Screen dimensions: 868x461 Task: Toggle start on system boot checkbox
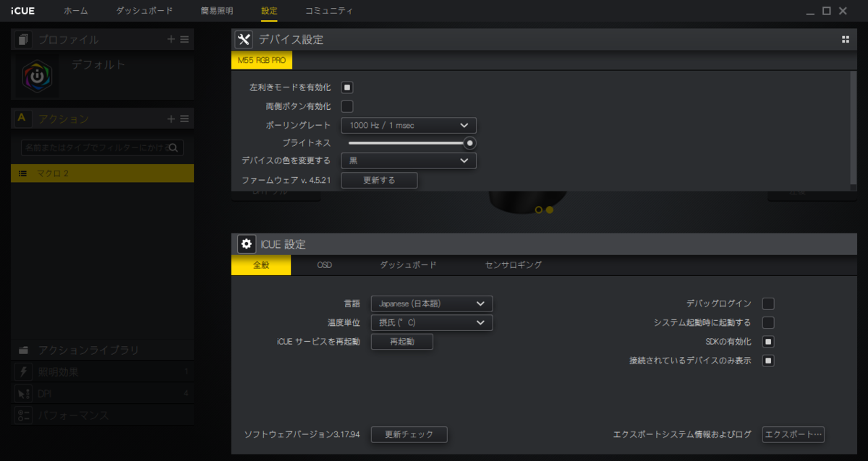pyautogui.click(x=768, y=322)
